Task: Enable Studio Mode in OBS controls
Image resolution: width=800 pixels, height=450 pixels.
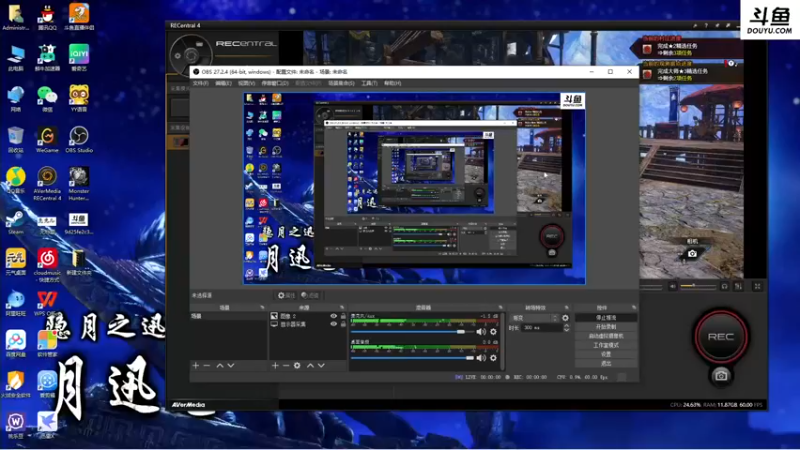Action: 606,345
